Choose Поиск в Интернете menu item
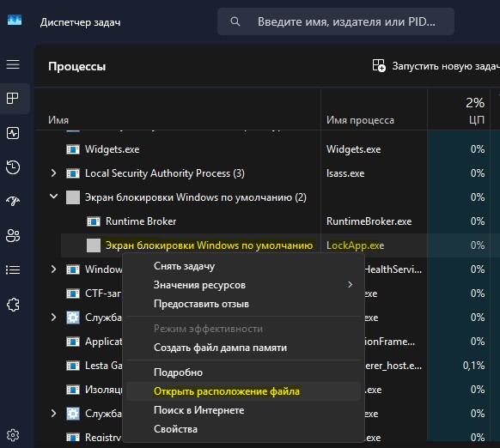Screen dimensions: 500x448 coord(244,410)
